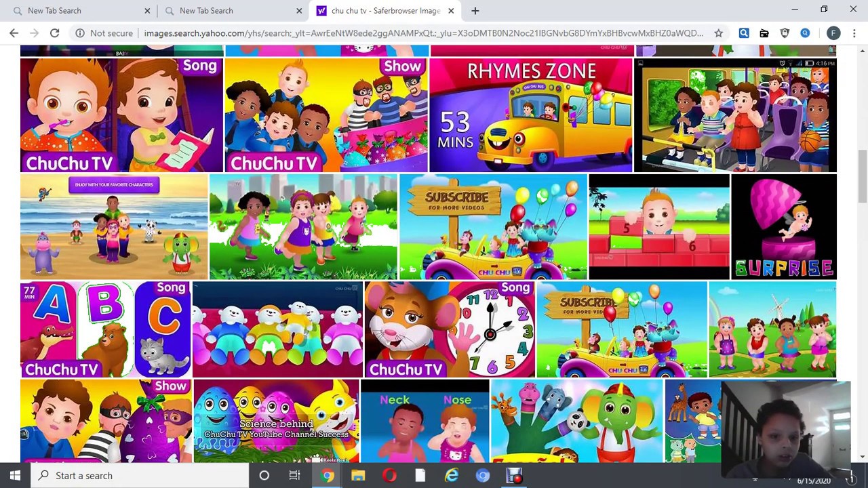Go back to the previous page
Image resolution: width=868 pixels, height=488 pixels.
point(14,33)
